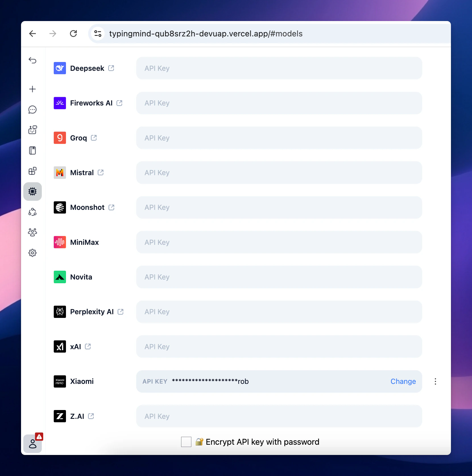Click the Deepseek logo

pos(60,68)
